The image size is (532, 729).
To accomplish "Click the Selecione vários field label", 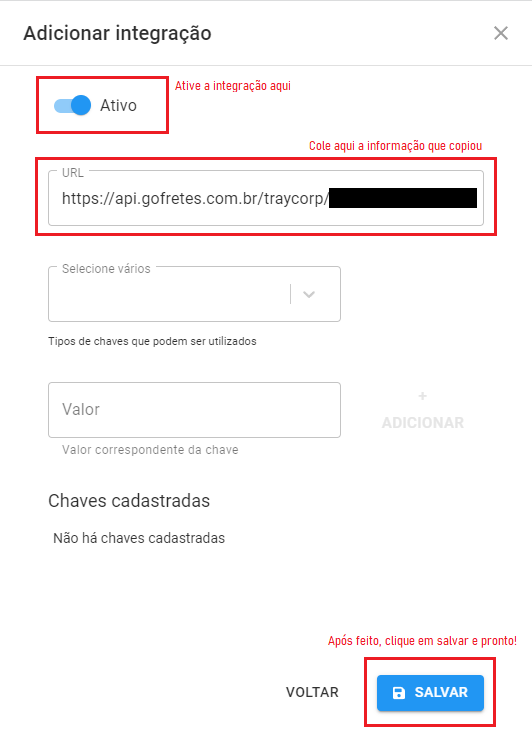I will coord(106,269).
